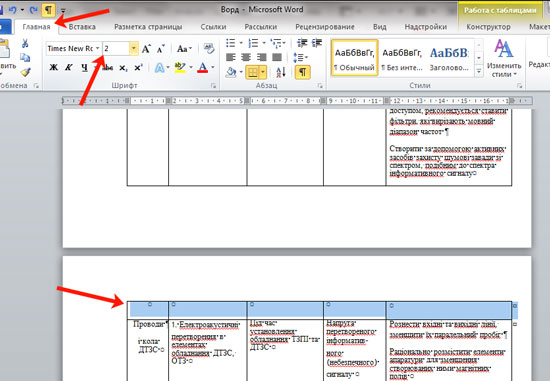
Task: Click the Copy icon in clipboard group
Action: click(25, 58)
